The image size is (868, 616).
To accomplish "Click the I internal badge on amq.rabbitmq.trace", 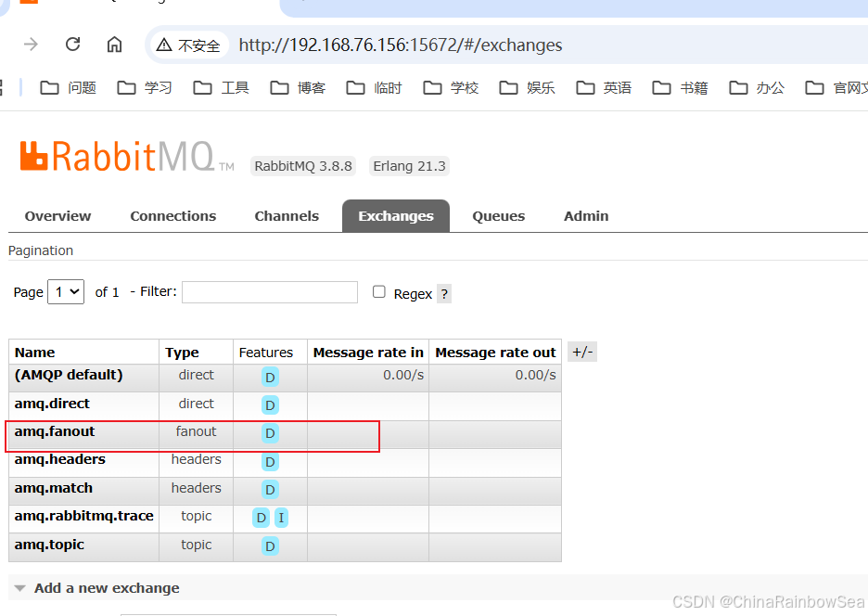I will [x=281, y=518].
